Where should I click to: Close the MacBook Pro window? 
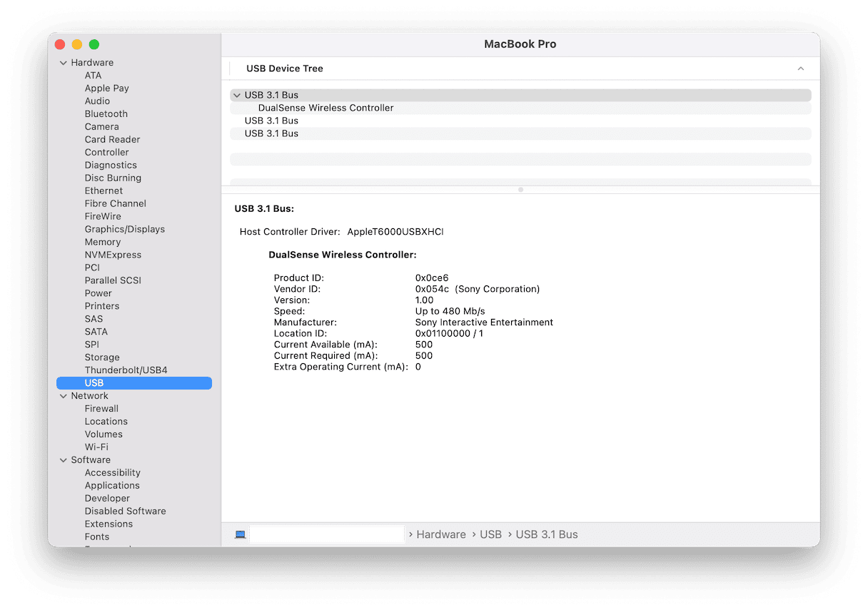pyautogui.click(x=60, y=44)
